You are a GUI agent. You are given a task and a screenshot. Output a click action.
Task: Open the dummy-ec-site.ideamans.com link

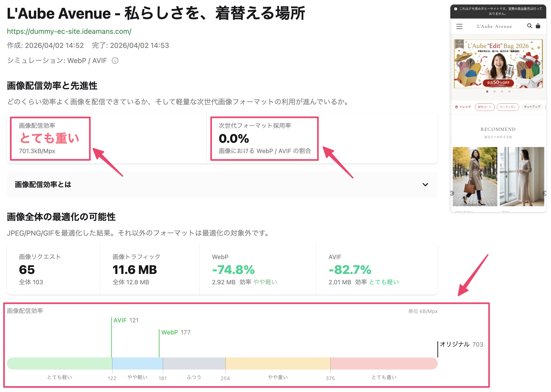click(69, 31)
